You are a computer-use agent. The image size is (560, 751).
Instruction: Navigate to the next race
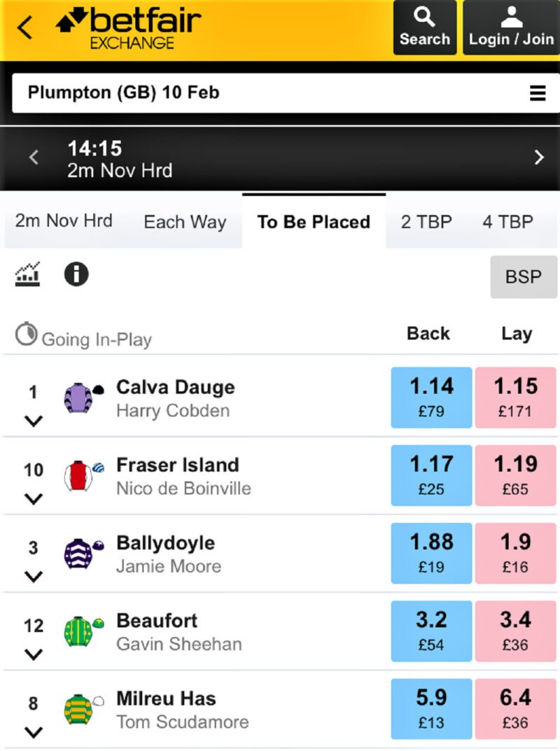pos(539,157)
